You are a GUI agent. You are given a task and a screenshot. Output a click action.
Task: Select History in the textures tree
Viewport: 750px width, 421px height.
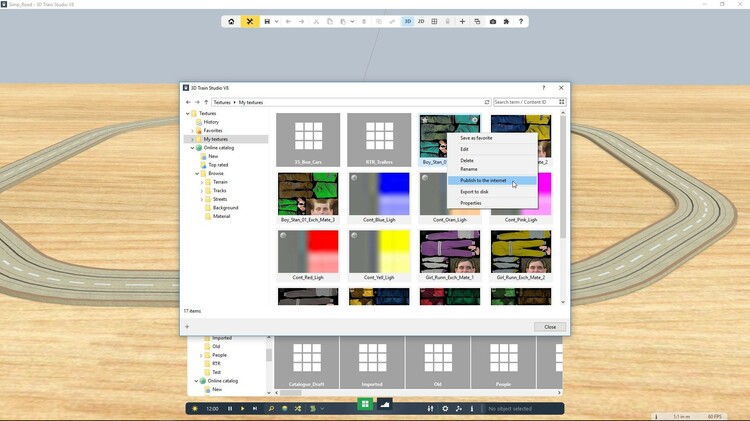pos(211,122)
